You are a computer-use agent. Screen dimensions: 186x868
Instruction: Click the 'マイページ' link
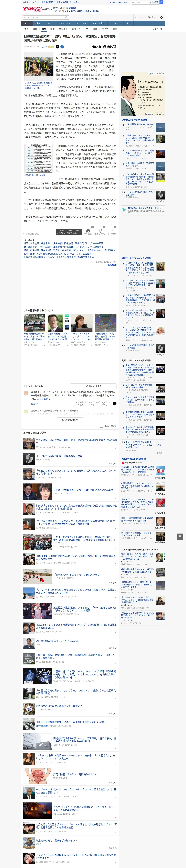click(139, 17)
